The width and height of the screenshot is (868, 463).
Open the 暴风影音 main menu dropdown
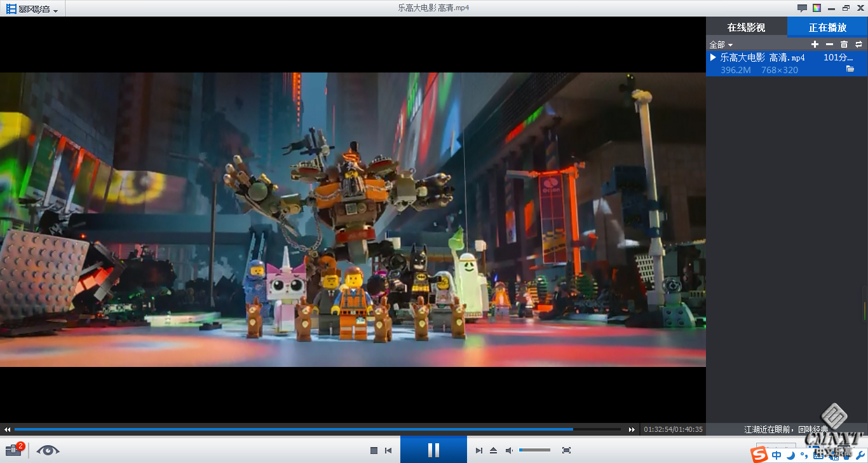click(x=32, y=9)
